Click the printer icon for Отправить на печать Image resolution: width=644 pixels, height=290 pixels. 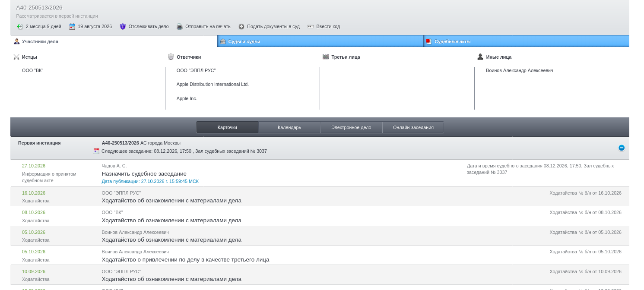180,26
